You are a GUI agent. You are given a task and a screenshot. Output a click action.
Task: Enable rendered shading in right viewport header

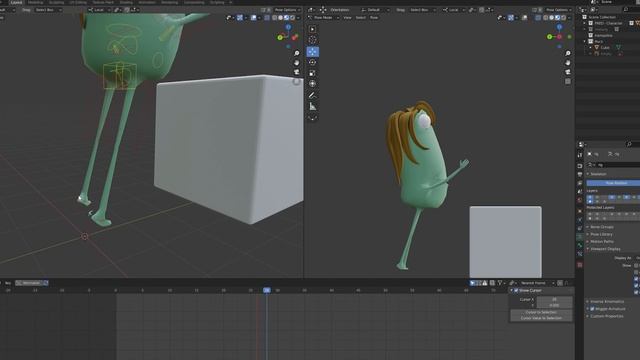[x=563, y=18]
